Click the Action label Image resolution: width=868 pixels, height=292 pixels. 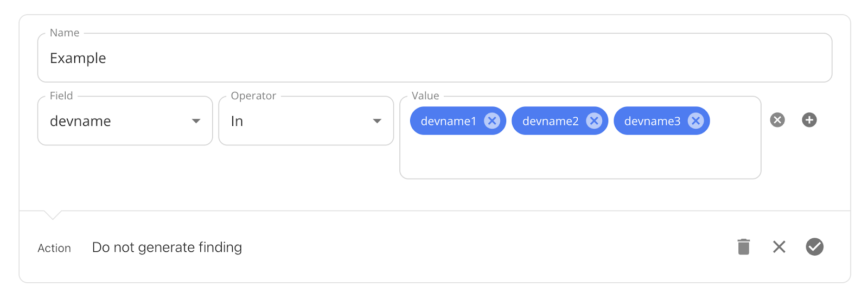(54, 248)
